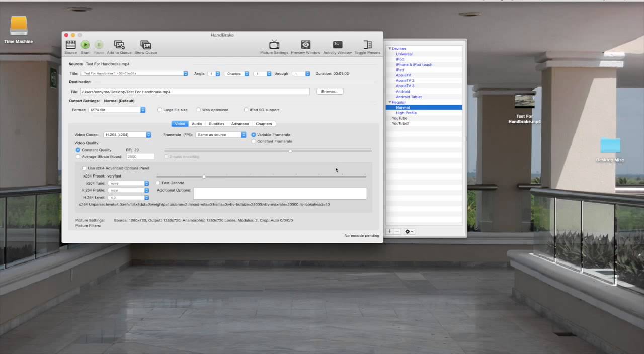
Task: Click the Toggle Presets icon
Action: click(368, 45)
